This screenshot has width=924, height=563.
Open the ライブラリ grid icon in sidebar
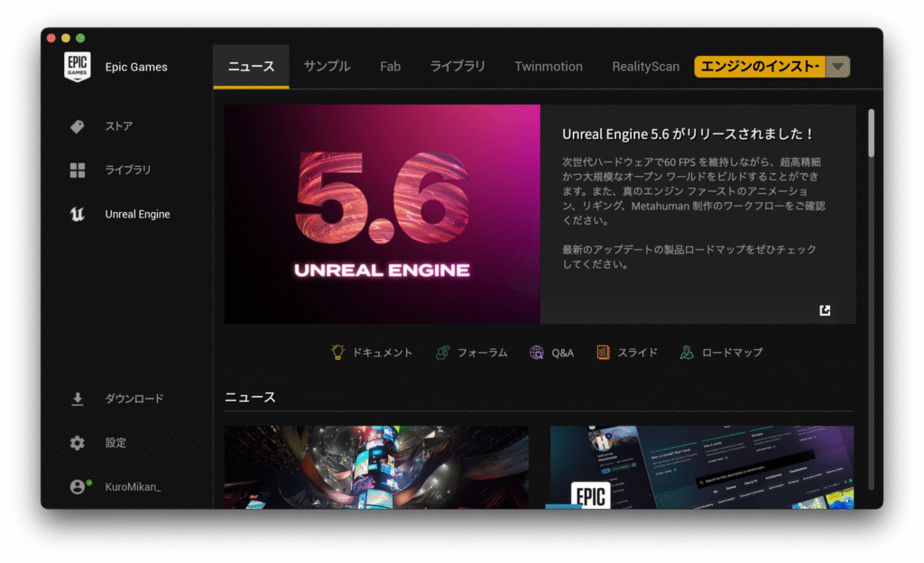[x=78, y=171]
